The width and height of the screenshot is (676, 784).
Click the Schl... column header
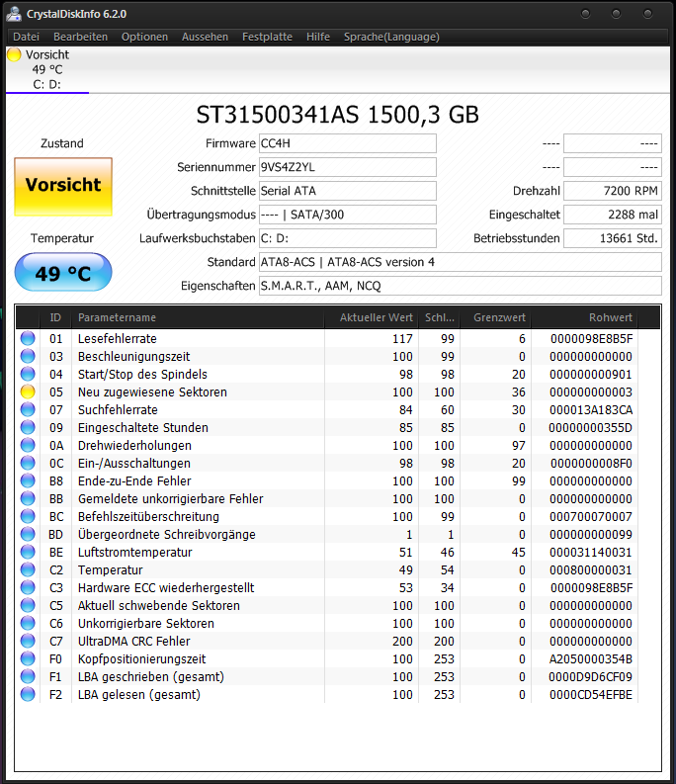[439, 317]
